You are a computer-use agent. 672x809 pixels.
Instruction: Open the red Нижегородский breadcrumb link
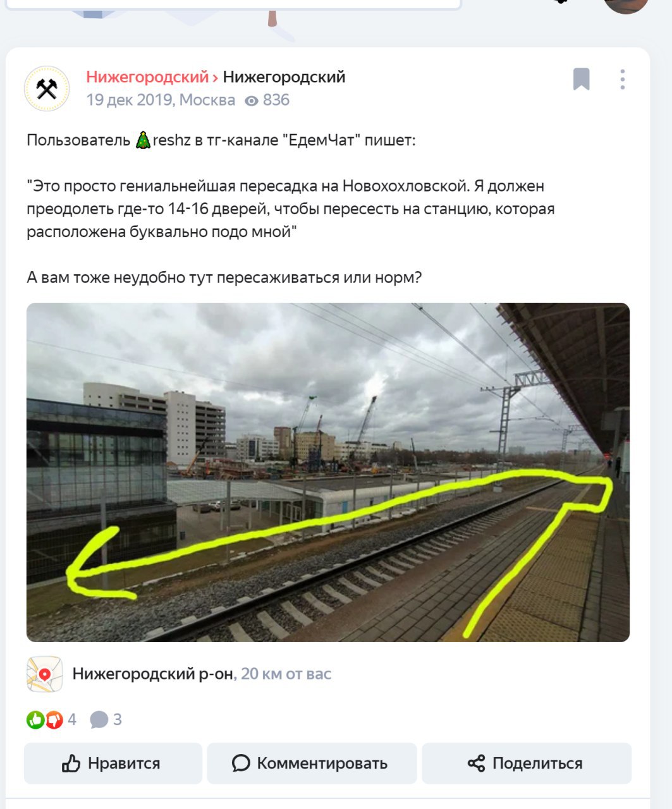click(147, 77)
